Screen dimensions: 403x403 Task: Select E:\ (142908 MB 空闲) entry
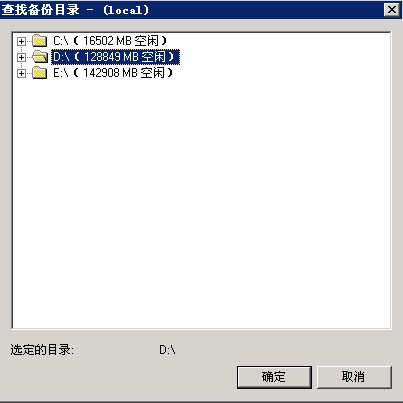113,73
